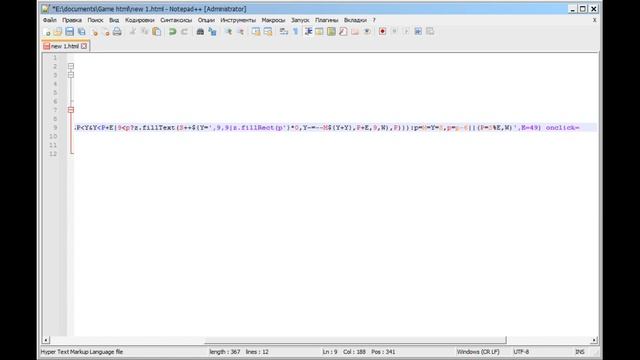
Task: Click the Copy toolbar icon
Action: (144, 31)
